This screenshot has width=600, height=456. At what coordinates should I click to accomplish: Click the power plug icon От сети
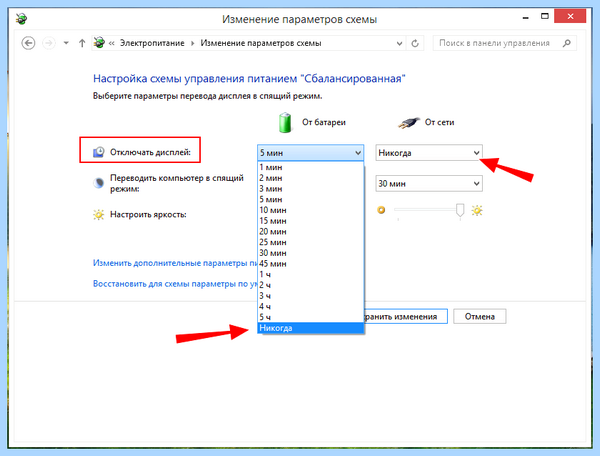coord(408,123)
